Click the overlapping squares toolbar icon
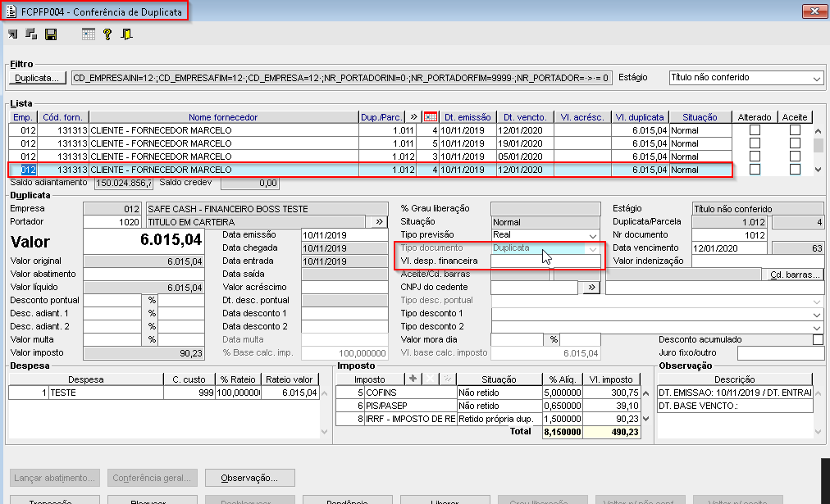 tap(32, 34)
